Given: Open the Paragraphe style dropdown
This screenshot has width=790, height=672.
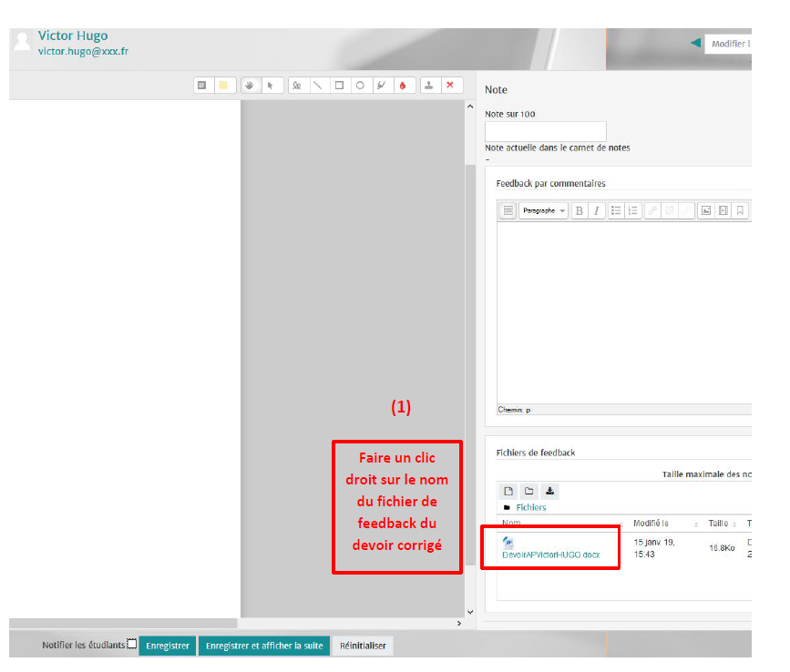Looking at the screenshot, I should click(x=544, y=210).
